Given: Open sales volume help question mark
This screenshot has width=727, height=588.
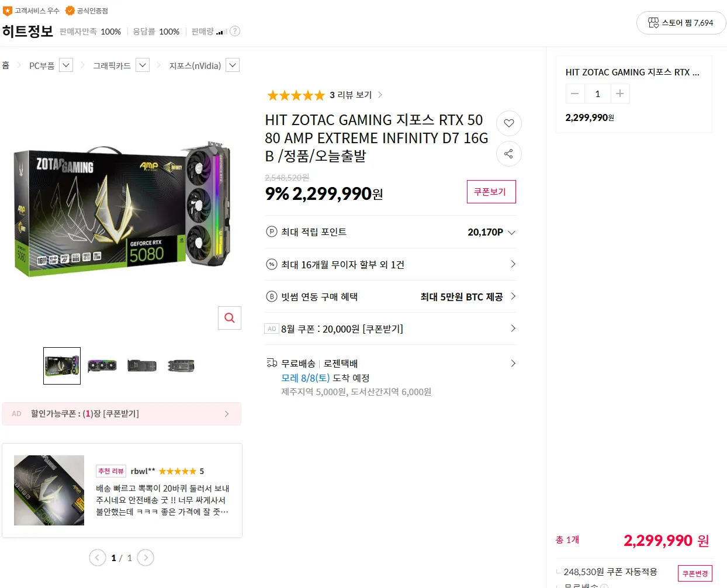Looking at the screenshot, I should point(235,31).
